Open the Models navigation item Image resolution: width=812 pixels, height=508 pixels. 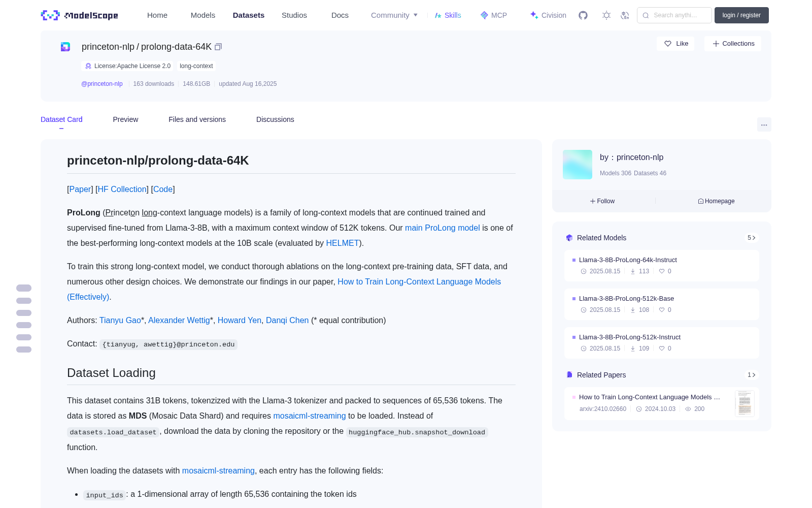point(203,15)
